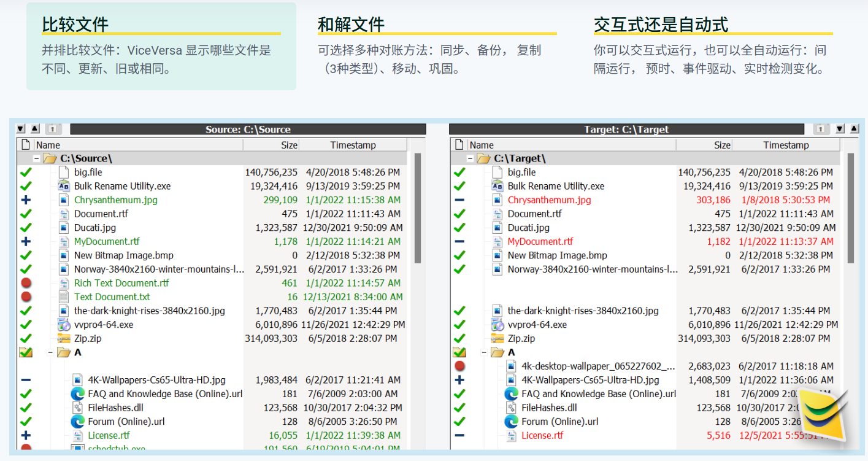Screen dimensions: 868x461
Task: Click size value 303,186 in Target pane
Action: tap(713, 200)
